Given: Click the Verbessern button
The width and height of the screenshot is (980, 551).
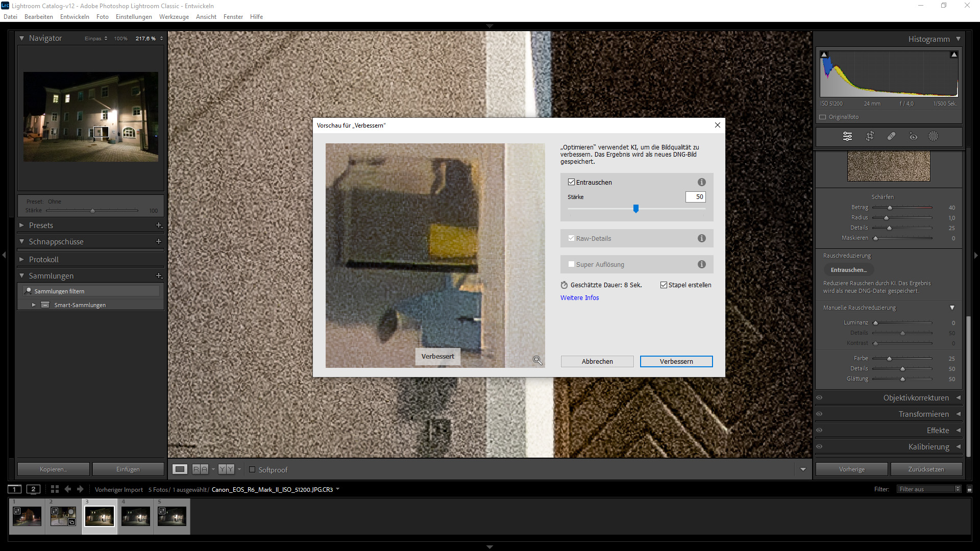Looking at the screenshot, I should [676, 361].
